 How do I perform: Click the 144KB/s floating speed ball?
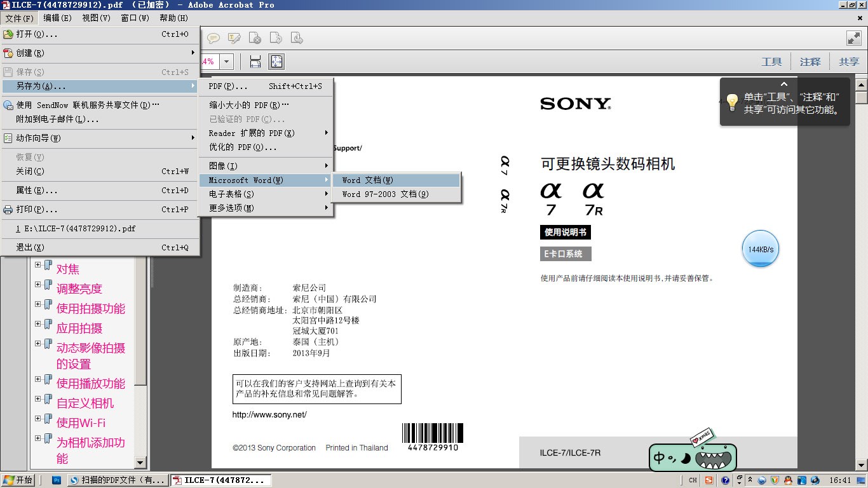[x=761, y=249]
